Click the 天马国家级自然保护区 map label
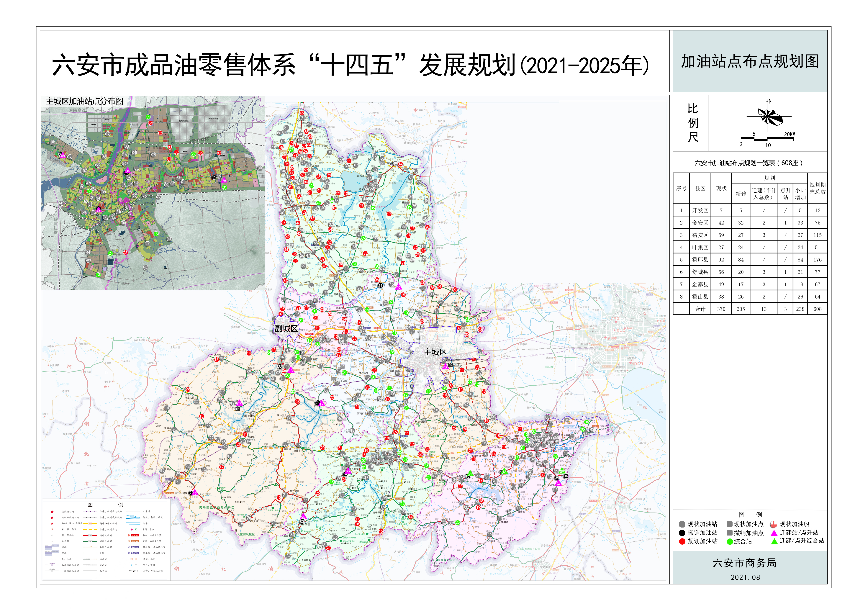 217,508
